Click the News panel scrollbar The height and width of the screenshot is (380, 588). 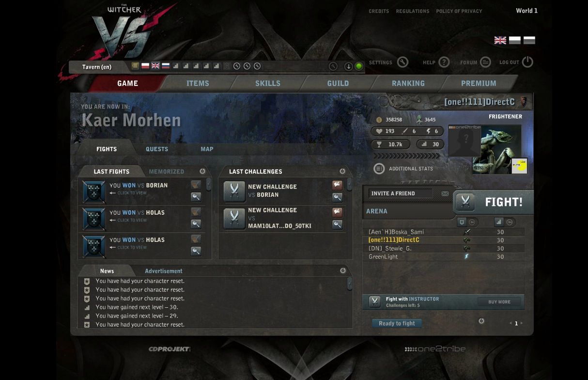(x=349, y=284)
